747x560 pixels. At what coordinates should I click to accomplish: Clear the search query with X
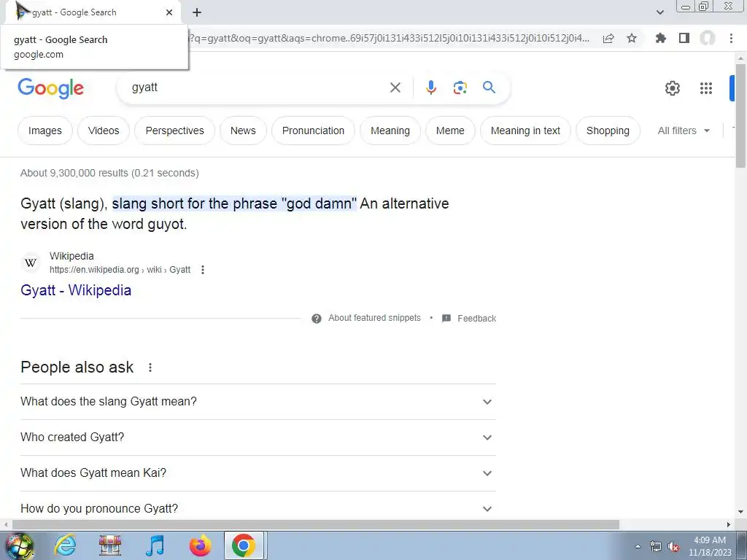pos(395,87)
